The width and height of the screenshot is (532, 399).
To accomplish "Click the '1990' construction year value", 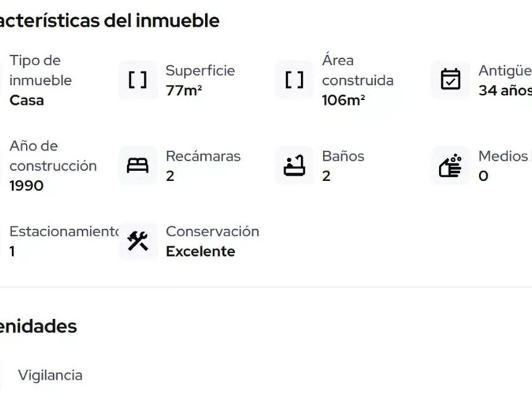I will tap(27, 186).
